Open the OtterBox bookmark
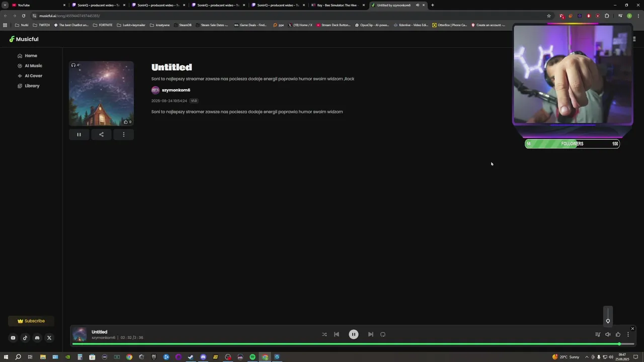This screenshot has height=362, width=644. 450,25
